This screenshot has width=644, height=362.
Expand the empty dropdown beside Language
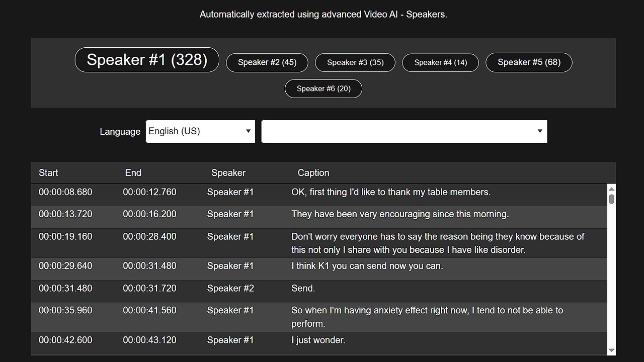tap(404, 131)
